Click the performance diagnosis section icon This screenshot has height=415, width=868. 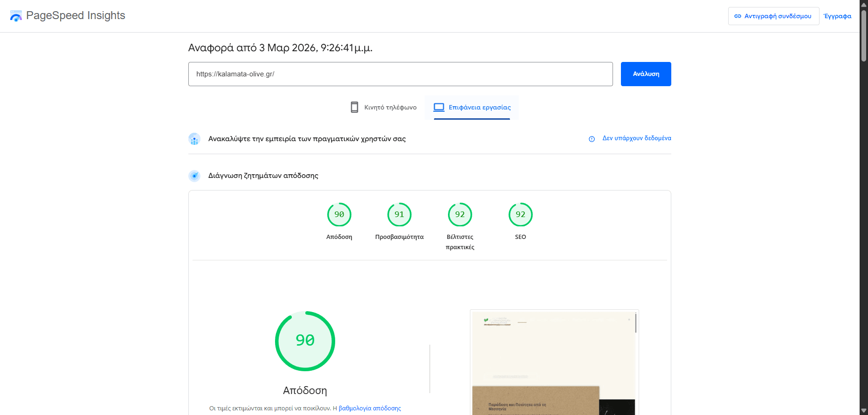194,176
